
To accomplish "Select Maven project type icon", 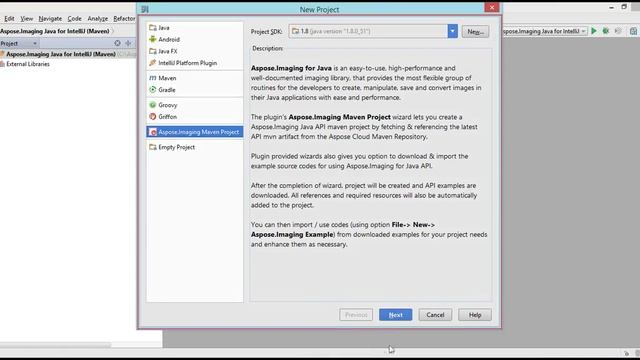I will pos(153,78).
